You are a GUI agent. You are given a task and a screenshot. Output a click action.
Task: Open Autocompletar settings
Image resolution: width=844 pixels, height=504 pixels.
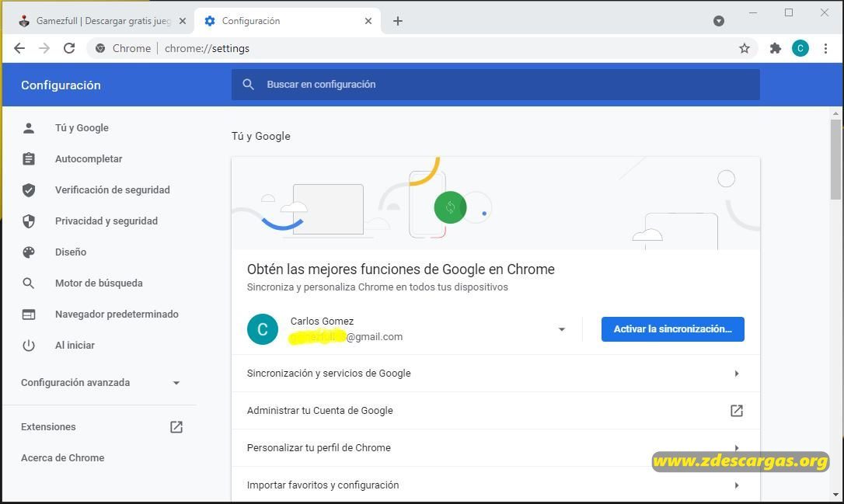(x=89, y=159)
